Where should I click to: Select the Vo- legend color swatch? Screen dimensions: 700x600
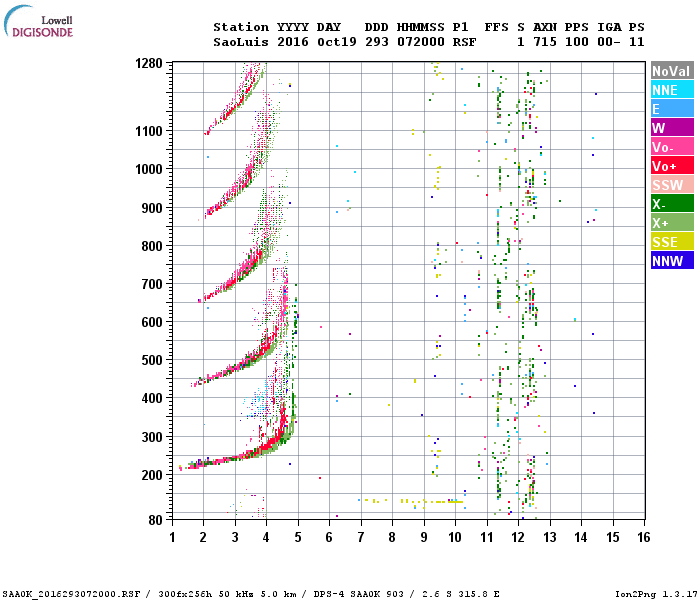point(672,147)
